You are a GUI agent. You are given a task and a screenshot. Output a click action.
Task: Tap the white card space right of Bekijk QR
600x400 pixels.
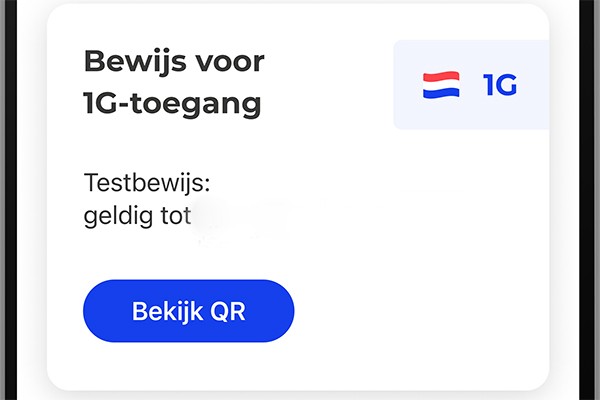421,311
